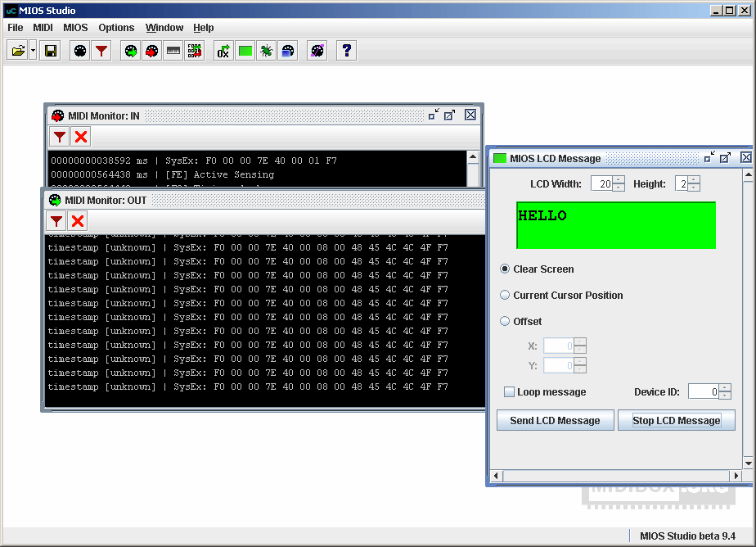Open the Window menu

tap(164, 28)
